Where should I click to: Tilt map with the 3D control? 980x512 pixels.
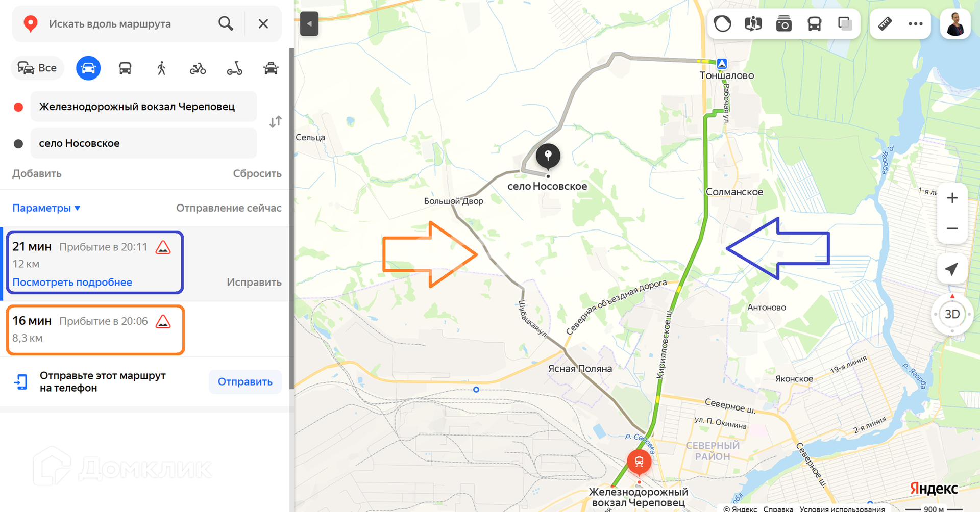tap(952, 314)
